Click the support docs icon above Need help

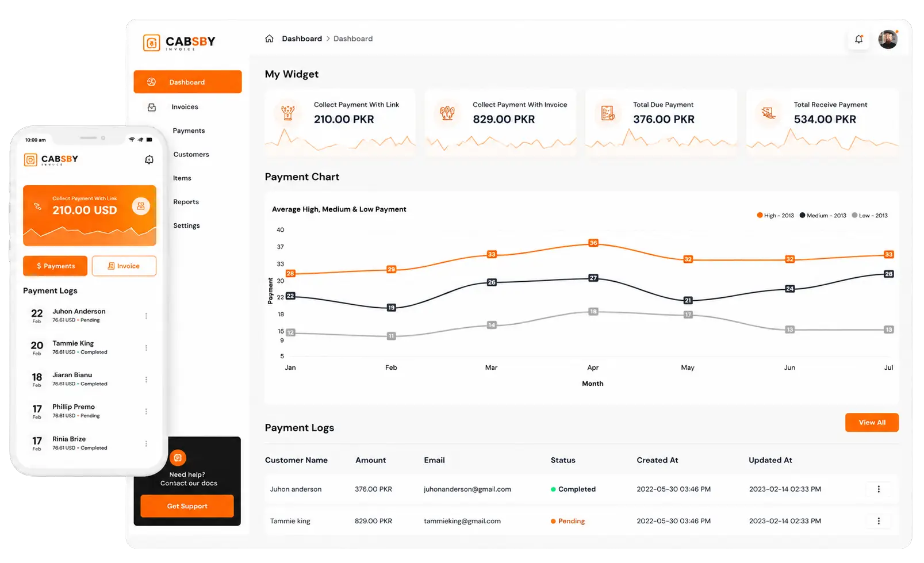pos(178,458)
